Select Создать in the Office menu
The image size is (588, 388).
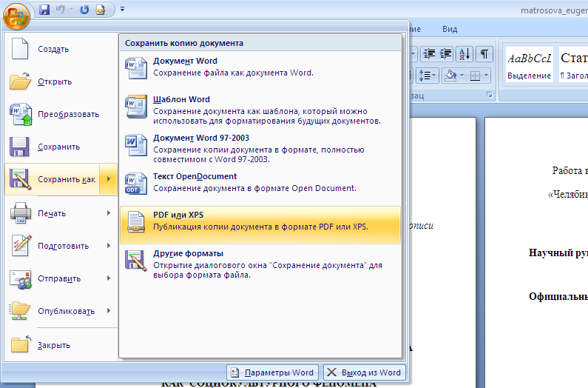61,49
